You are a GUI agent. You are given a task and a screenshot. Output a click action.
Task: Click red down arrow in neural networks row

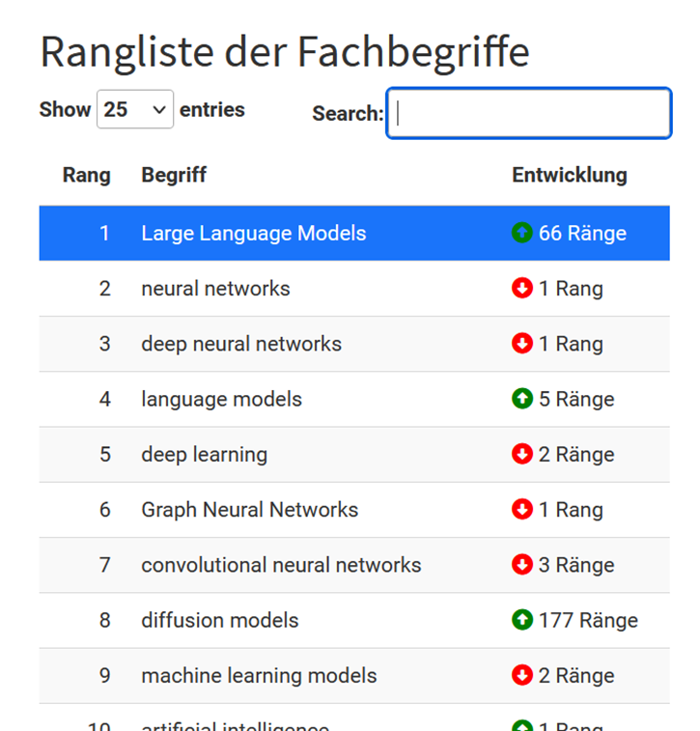point(522,289)
